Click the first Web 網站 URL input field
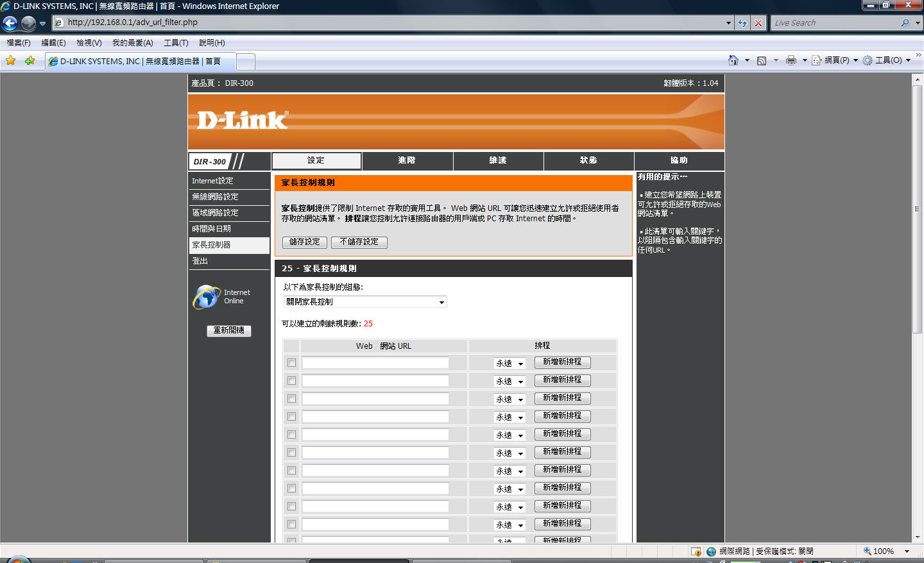 click(375, 363)
